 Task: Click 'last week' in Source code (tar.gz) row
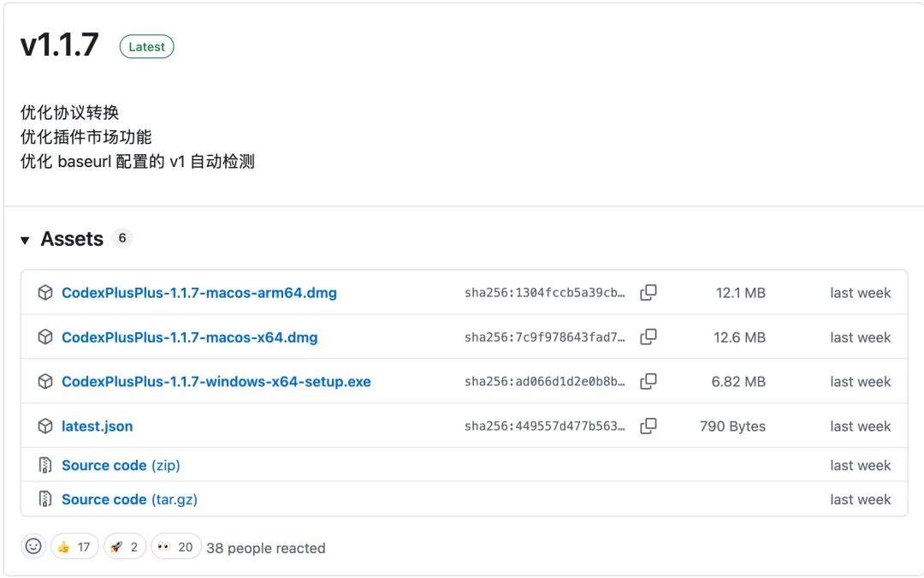pyautogui.click(x=861, y=499)
